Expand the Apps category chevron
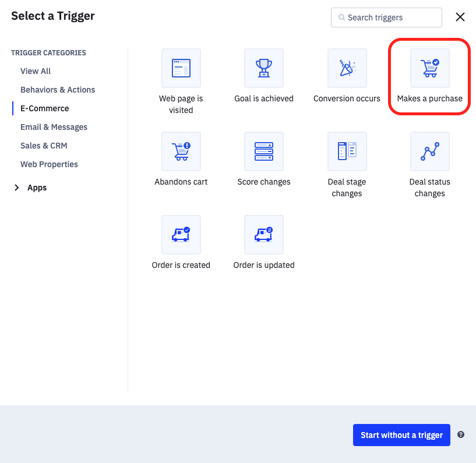This screenshot has width=476, height=463. [17, 188]
